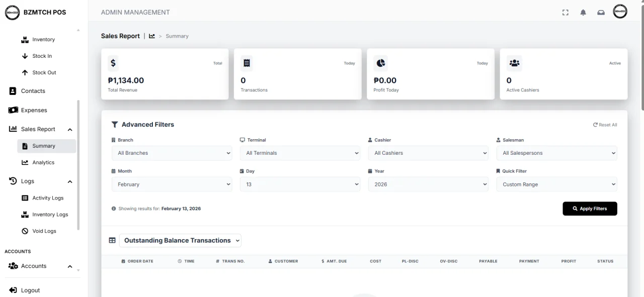Collapse the Accounts menu chevron

pos(70,266)
